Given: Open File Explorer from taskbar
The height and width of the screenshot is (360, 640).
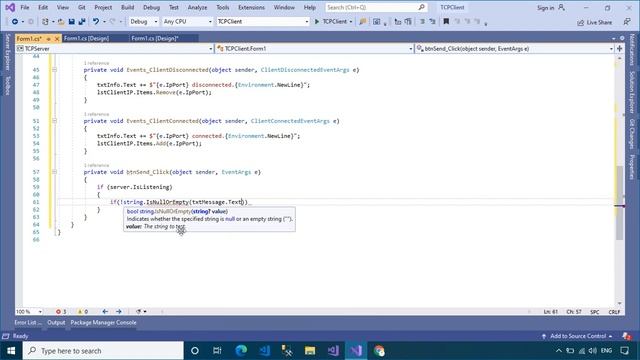Looking at the screenshot, I should click(310, 351).
